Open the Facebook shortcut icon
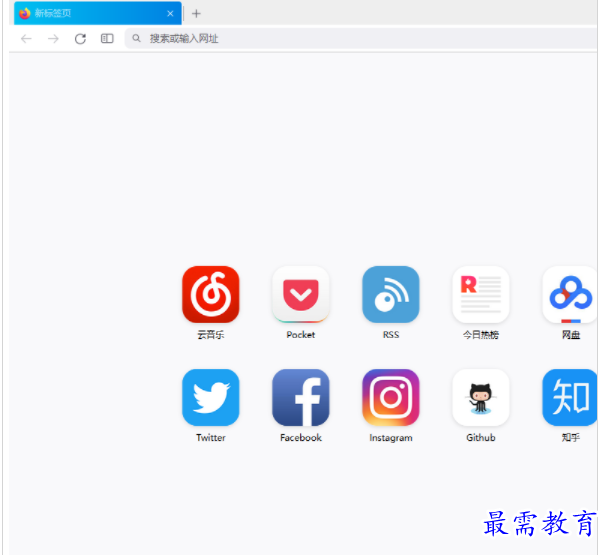 tap(301, 397)
